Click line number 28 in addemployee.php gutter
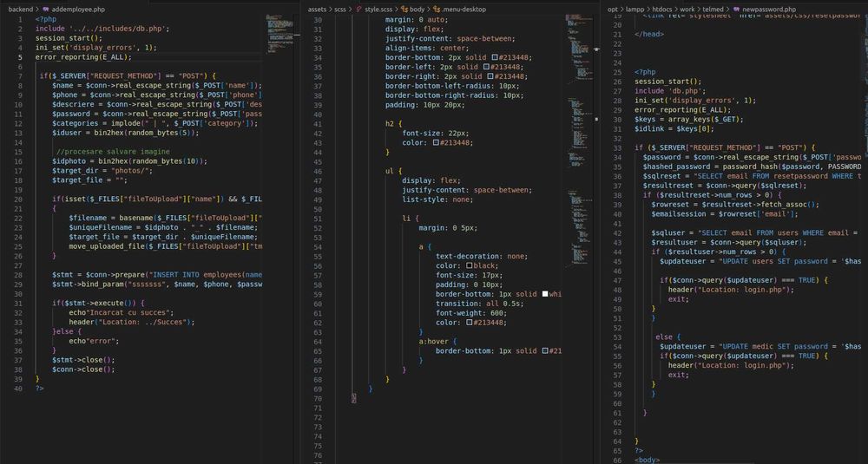The width and height of the screenshot is (868, 464). (x=18, y=275)
